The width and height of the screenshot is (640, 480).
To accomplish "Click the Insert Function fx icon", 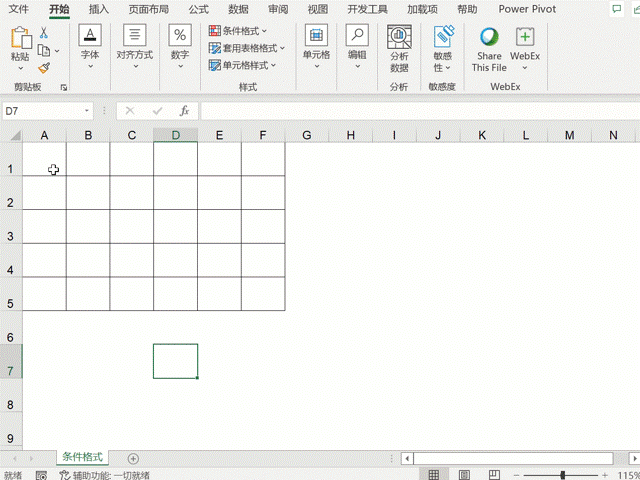I will click(x=184, y=111).
